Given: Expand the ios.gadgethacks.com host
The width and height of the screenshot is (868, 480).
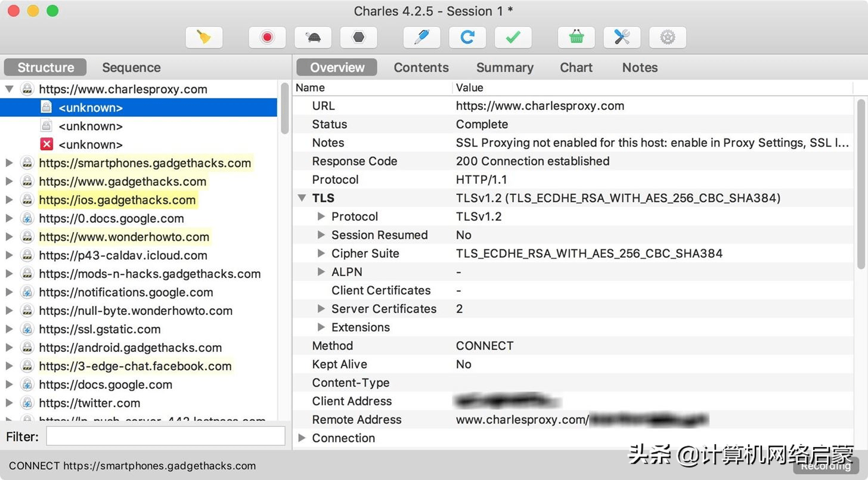Looking at the screenshot, I should pos(9,200).
